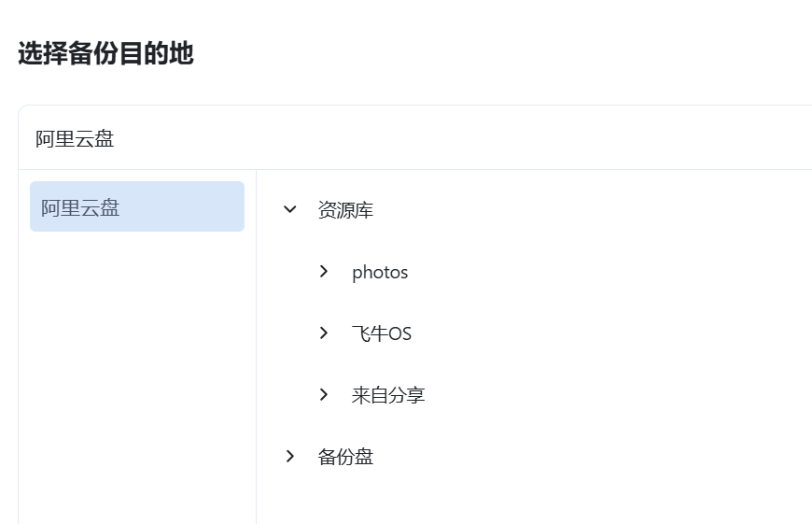
Task: Click header bar blank area right of 阿里云盘
Action: [467, 139]
